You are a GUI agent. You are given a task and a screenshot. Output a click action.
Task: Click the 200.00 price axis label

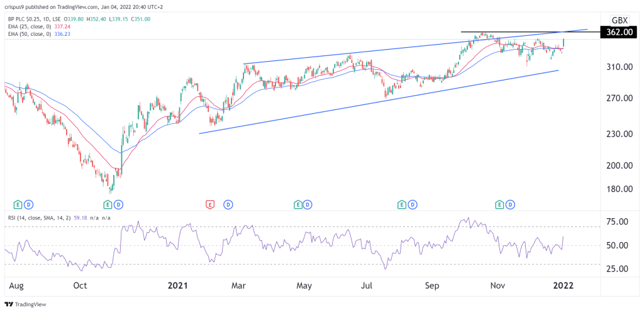(x=619, y=166)
